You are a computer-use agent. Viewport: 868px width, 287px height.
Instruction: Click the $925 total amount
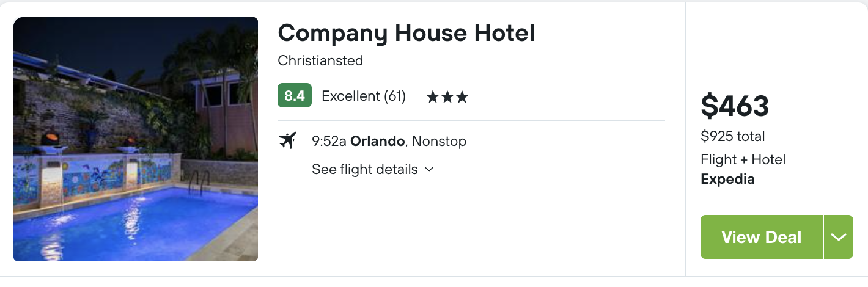coord(733,136)
